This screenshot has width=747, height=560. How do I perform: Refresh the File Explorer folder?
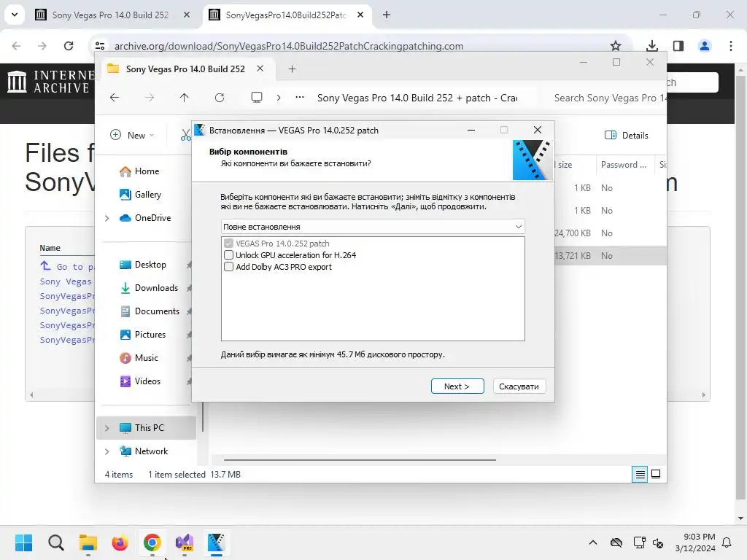(x=219, y=98)
